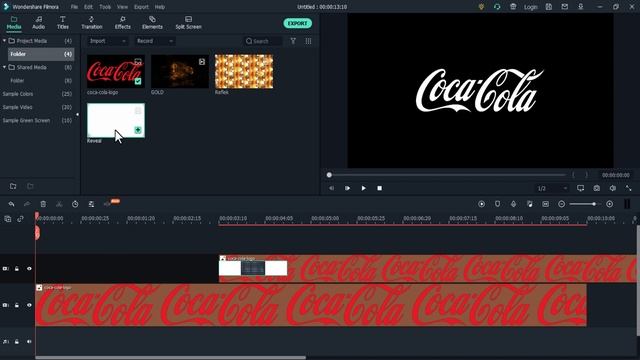The height and width of the screenshot is (360, 640).
Task: Switch to the Transition tab
Action: click(91, 23)
